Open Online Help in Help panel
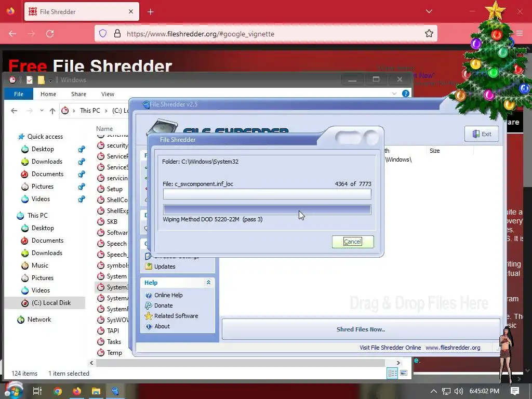This screenshot has height=399, width=532. (168, 295)
